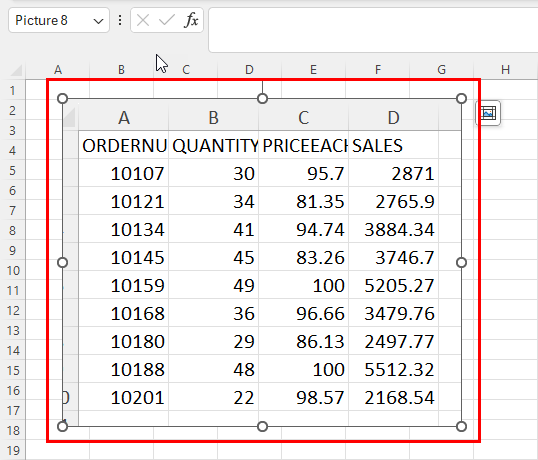This screenshot has width=538, height=460.
Task: Click the picture's bottom-left resize handle
Action: tap(62, 426)
